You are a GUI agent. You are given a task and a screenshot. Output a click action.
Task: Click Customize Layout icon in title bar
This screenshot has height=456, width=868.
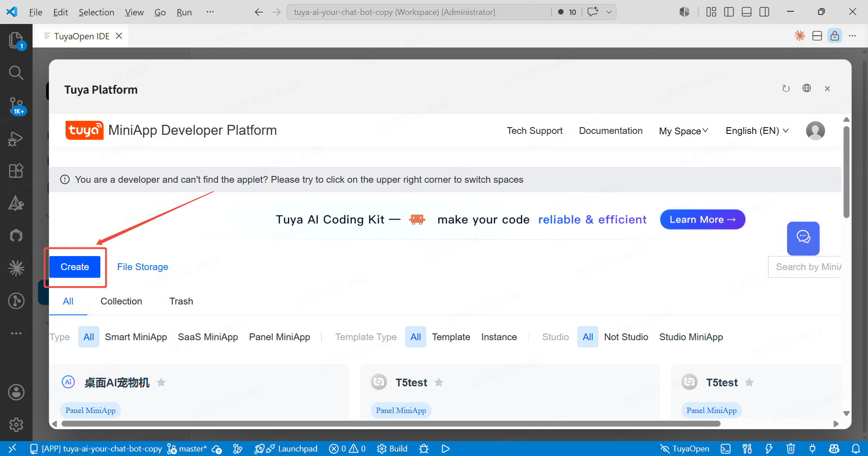712,12
